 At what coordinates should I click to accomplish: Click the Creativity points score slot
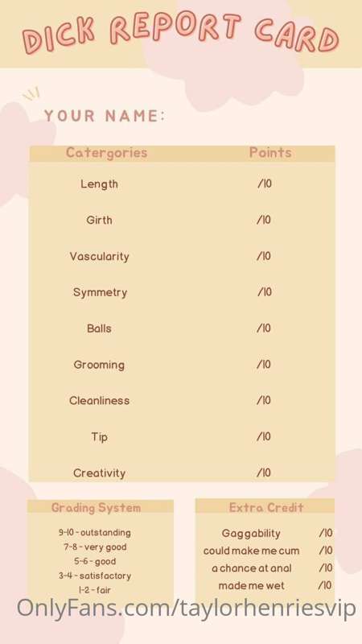(x=264, y=473)
